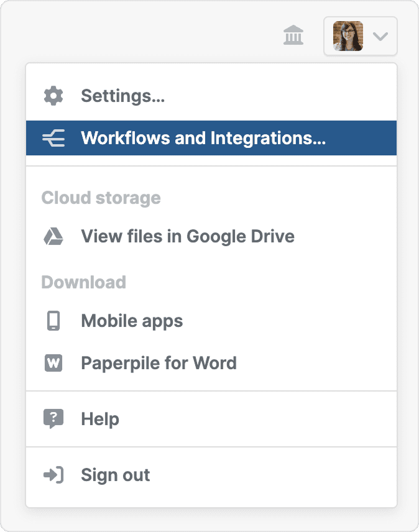Viewport: 419px width, 532px height.
Task: Click the 'Download' section heading
Action: pyautogui.click(x=83, y=282)
